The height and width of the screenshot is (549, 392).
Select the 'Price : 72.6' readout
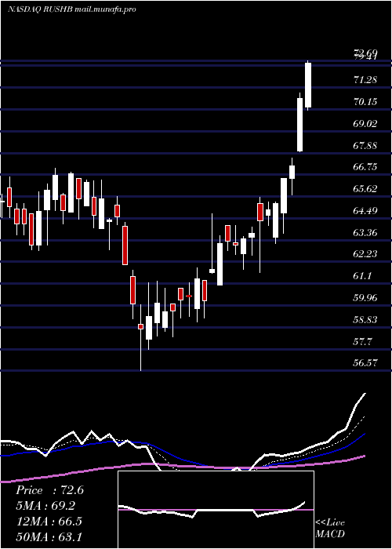coord(49,490)
